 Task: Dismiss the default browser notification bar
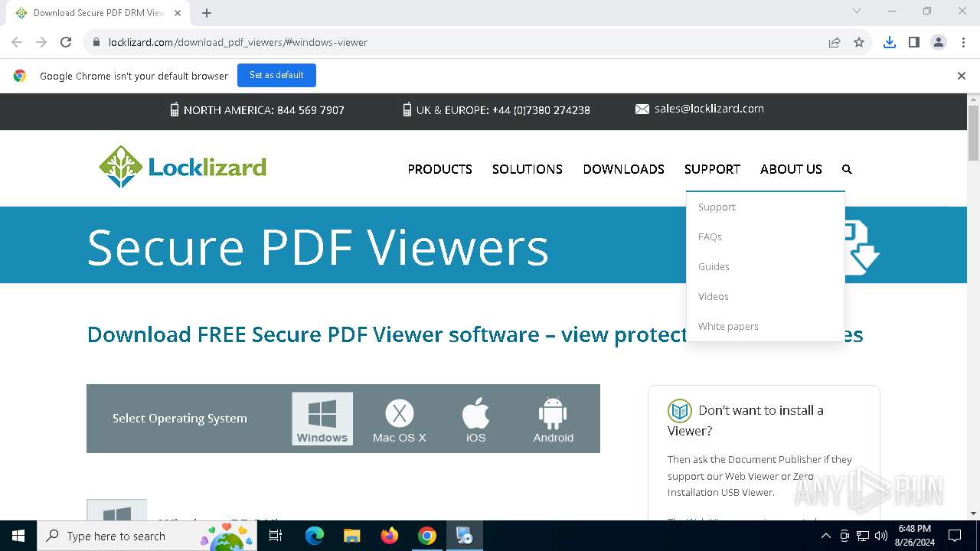click(961, 76)
